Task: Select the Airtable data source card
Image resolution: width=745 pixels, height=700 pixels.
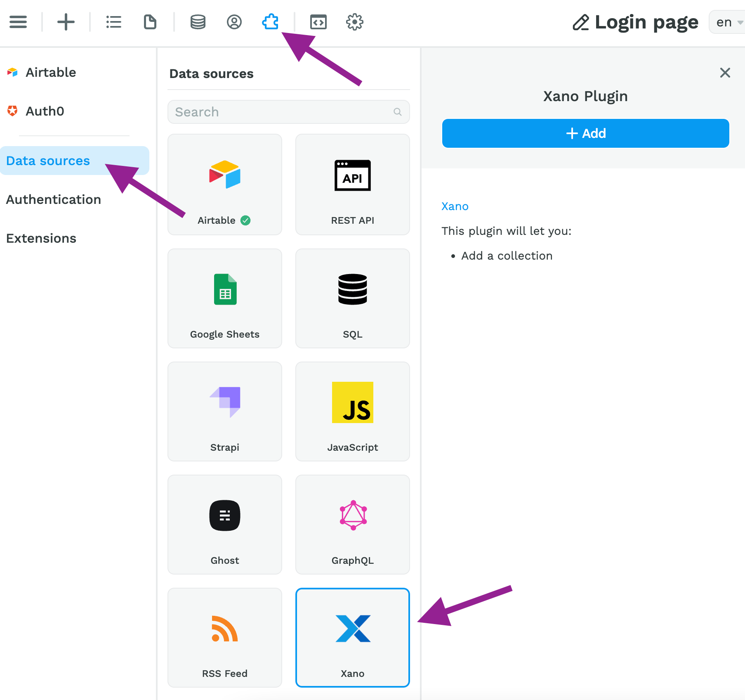Action: 225,184
